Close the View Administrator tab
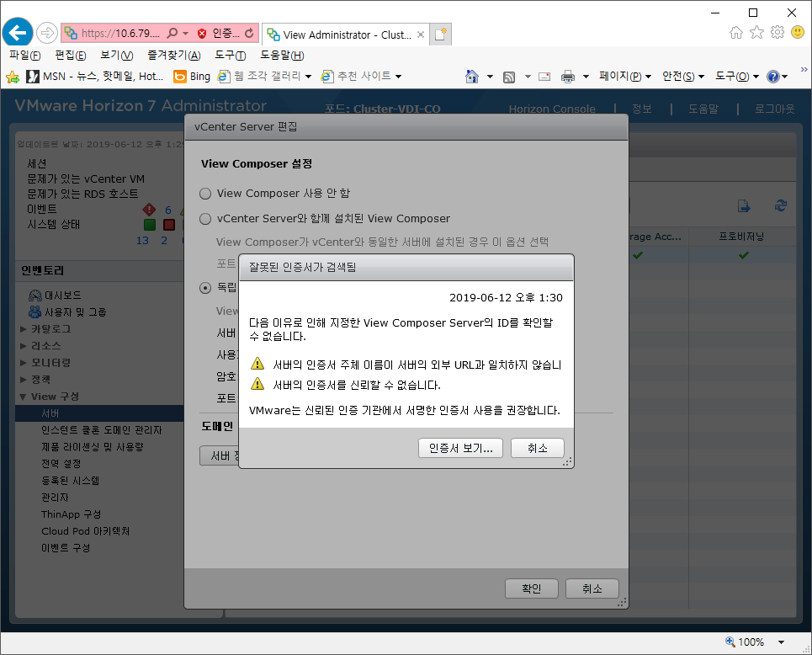This screenshot has width=812, height=655. pyautogui.click(x=421, y=35)
